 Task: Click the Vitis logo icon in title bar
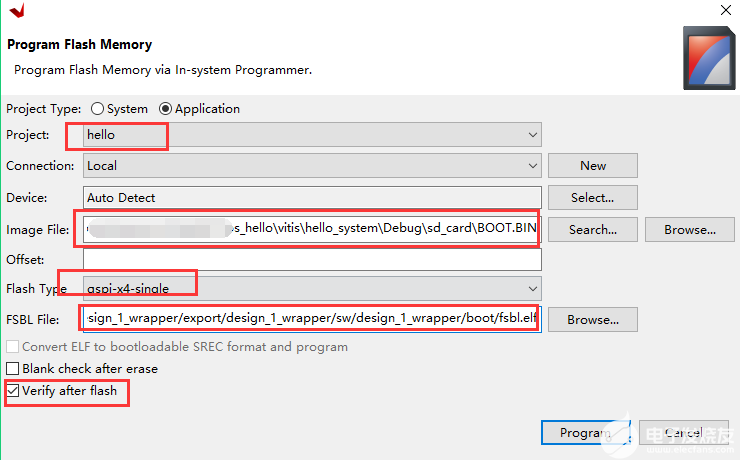click(x=15, y=9)
